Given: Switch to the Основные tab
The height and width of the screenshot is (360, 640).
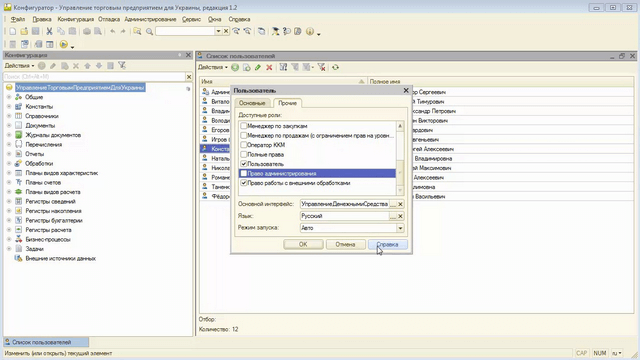Looking at the screenshot, I should pyautogui.click(x=252, y=103).
